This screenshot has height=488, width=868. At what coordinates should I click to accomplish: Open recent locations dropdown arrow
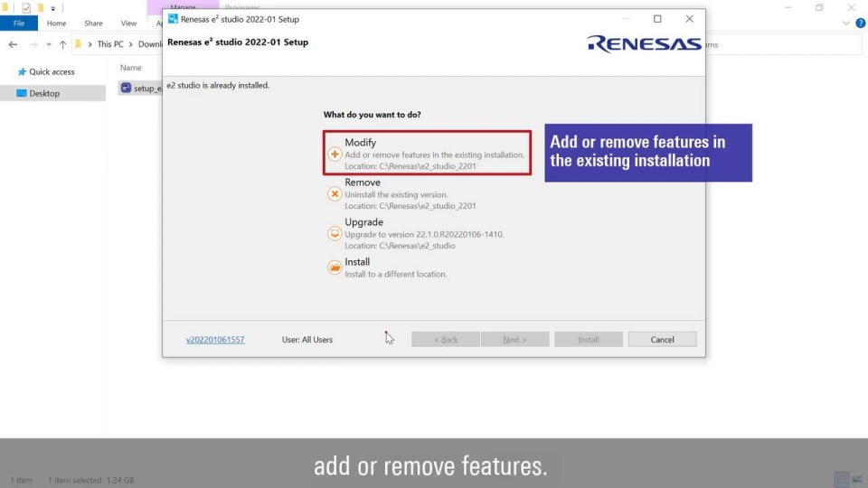coord(49,44)
